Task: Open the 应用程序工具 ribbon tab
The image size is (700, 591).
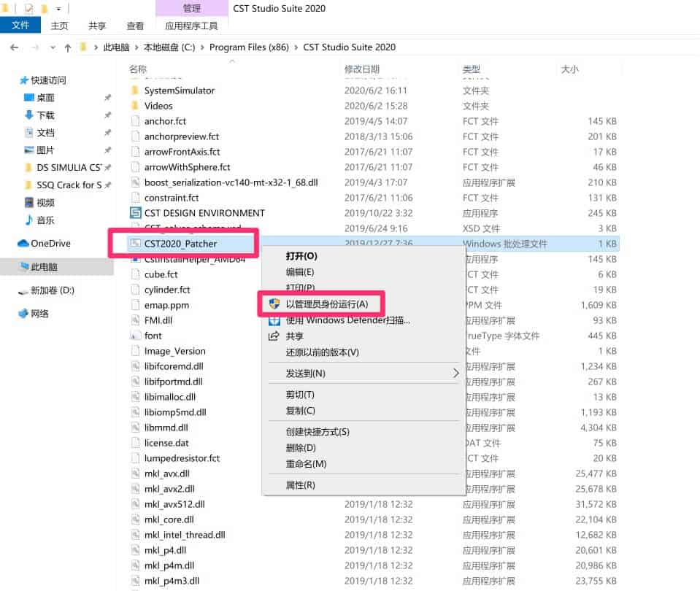Action: click(x=191, y=26)
